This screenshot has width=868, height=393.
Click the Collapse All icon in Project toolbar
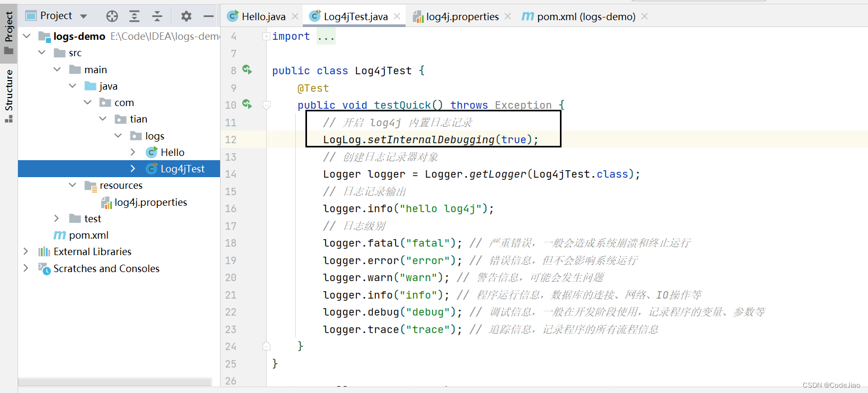[x=157, y=16]
